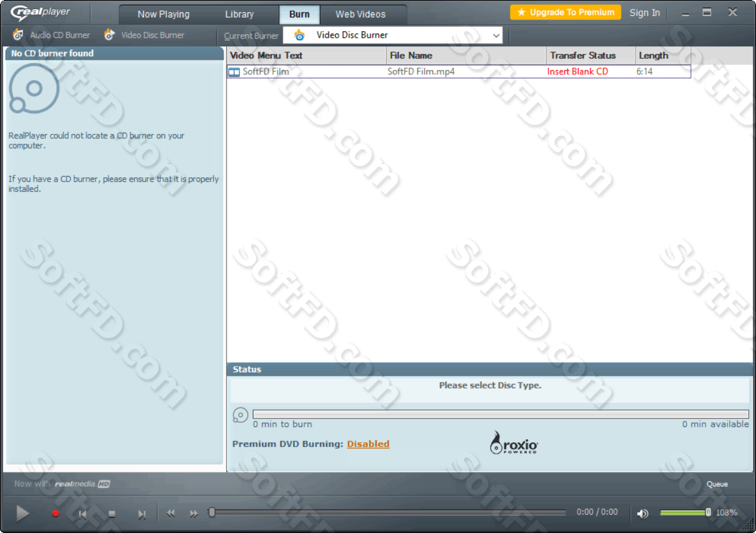Sort by Length column header

[x=663, y=55]
